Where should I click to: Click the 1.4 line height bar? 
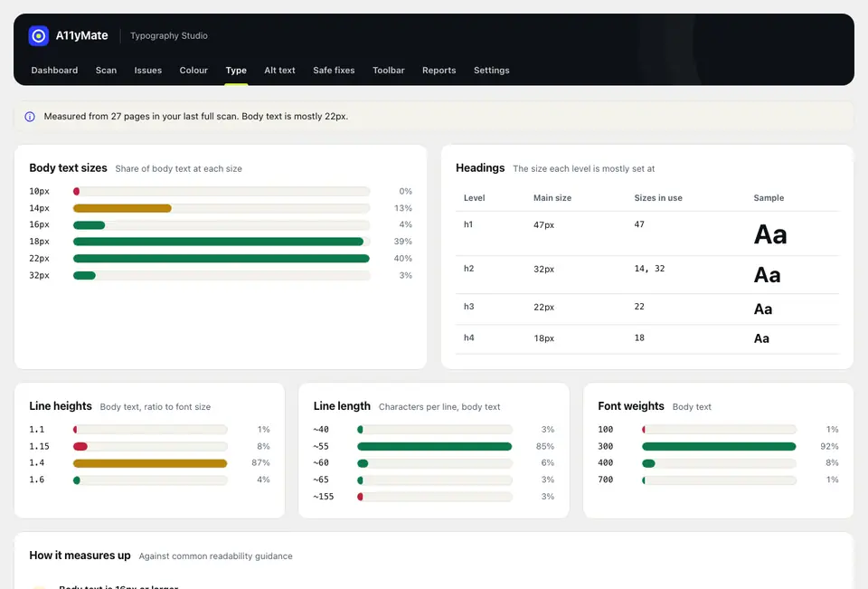150,463
